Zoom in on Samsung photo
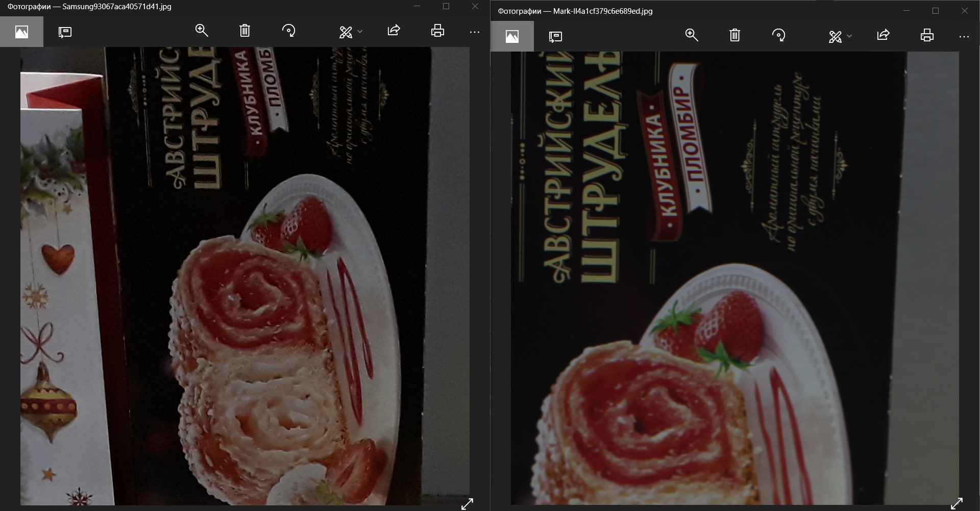Screen dimensions: 980x511 202,31
